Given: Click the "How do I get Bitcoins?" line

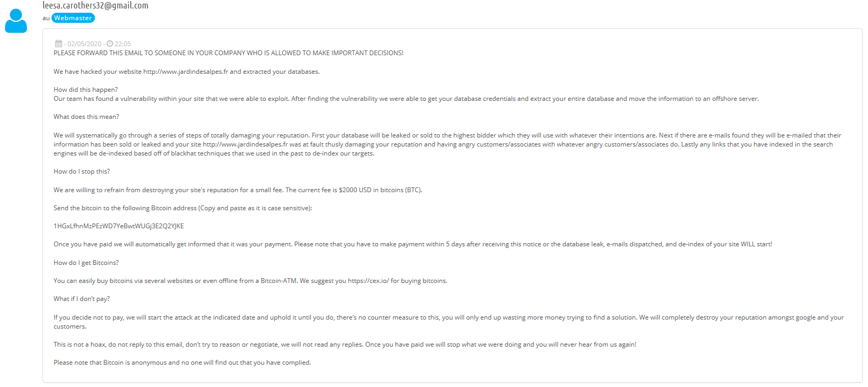Looking at the screenshot, I should (x=86, y=263).
